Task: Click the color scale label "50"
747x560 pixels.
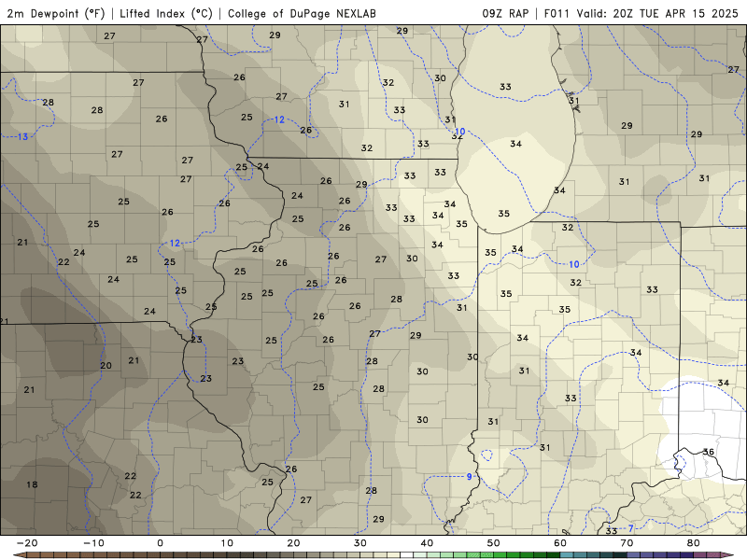Action: (x=494, y=543)
